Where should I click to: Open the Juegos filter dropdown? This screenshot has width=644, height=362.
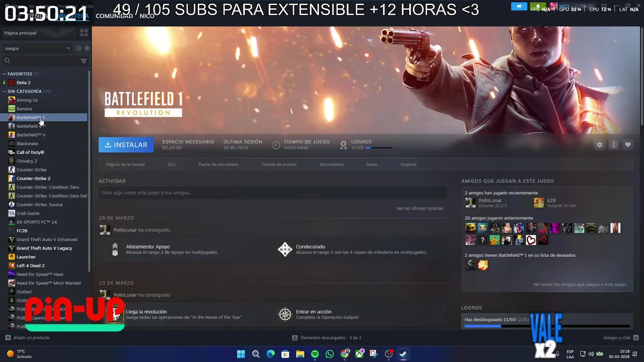38,48
